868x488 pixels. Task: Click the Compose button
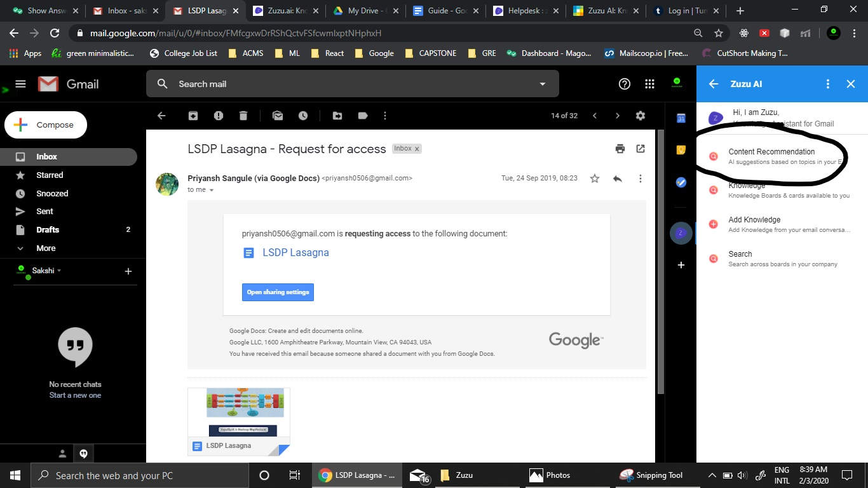(46, 125)
